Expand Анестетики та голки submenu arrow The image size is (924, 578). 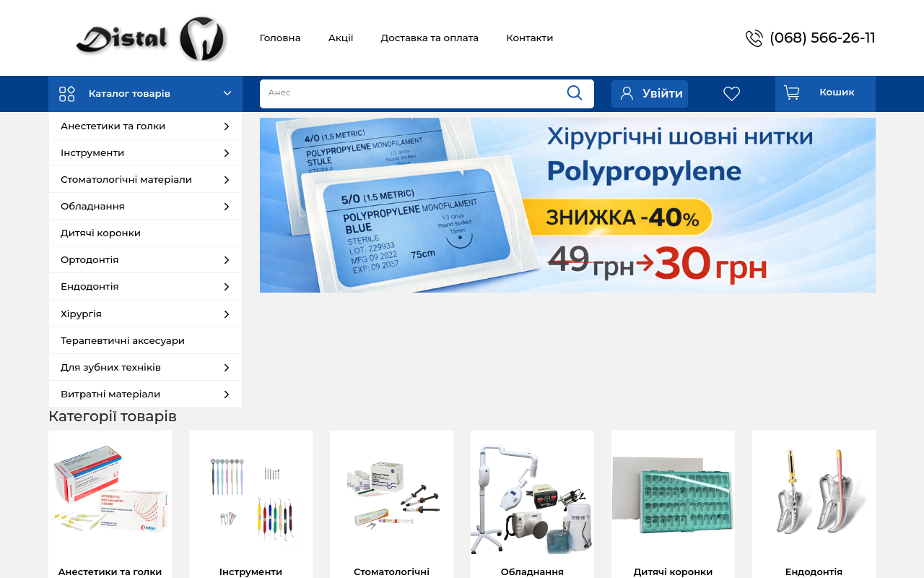tap(227, 126)
